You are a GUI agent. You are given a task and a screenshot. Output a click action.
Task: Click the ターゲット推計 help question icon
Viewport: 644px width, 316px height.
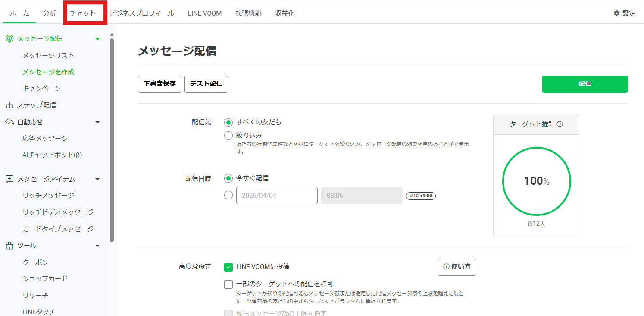(x=560, y=124)
